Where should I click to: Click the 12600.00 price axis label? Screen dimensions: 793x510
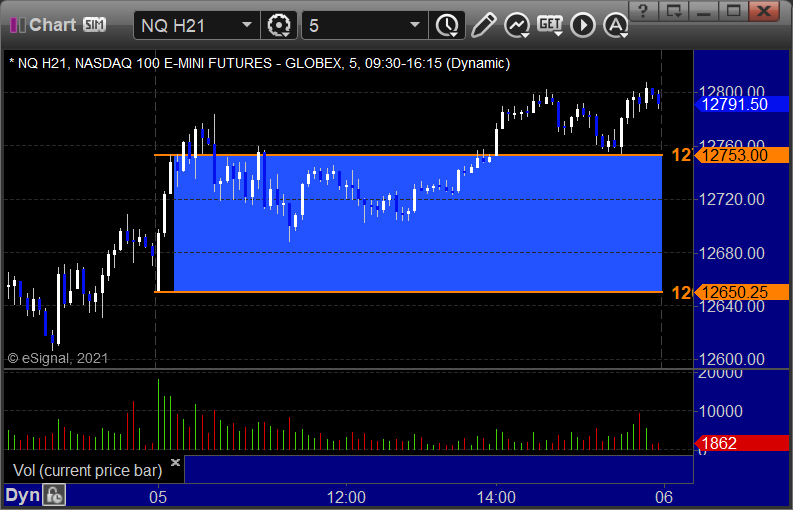[x=731, y=359]
